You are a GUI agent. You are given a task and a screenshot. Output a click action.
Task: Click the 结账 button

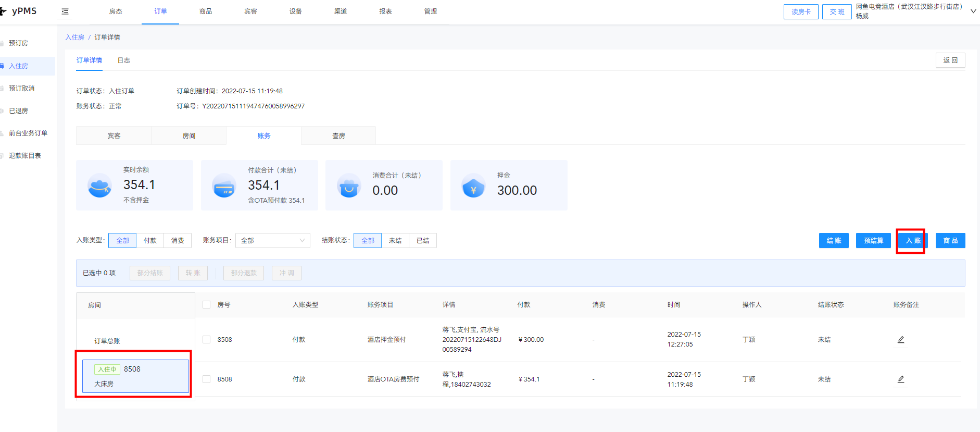tap(834, 240)
